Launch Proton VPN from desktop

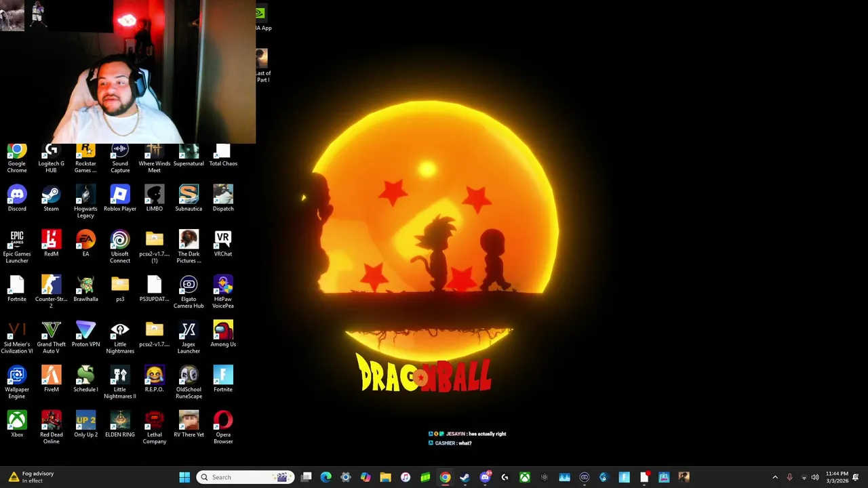point(85,334)
